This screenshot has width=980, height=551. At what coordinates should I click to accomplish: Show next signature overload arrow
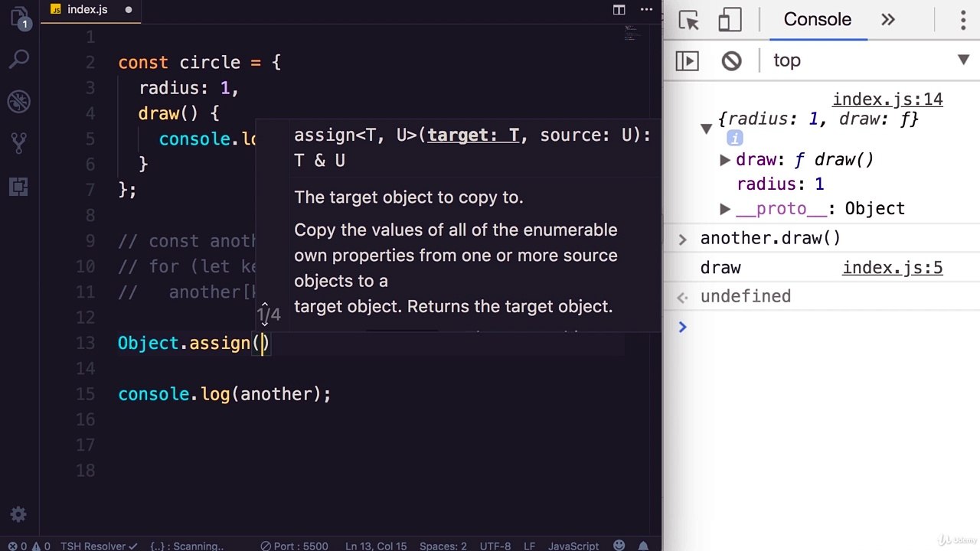[265, 323]
